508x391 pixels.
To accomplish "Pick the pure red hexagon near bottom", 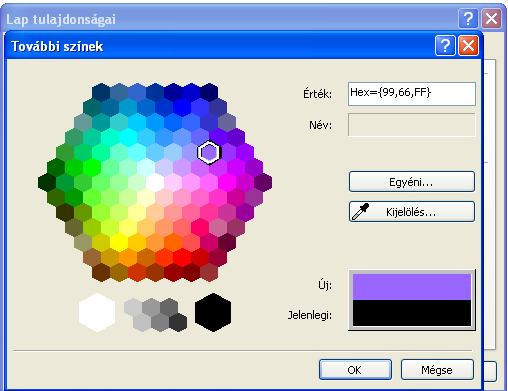I will (x=182, y=257).
